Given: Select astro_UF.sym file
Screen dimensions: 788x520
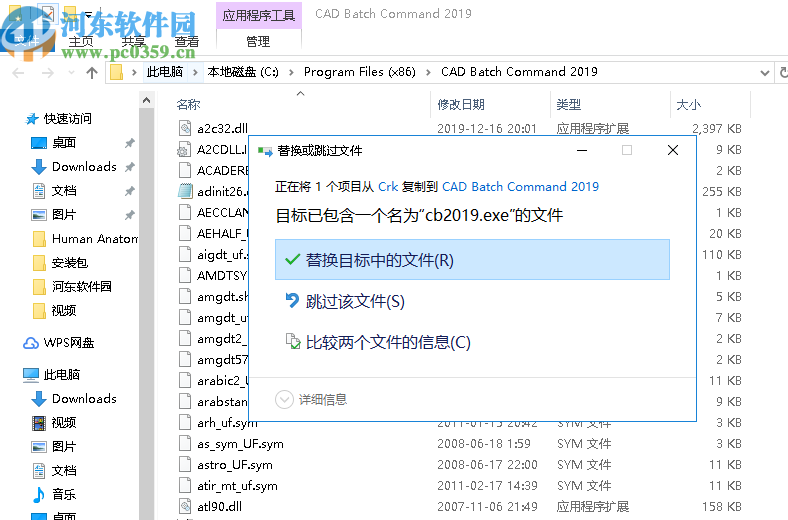Looking at the screenshot, I should click(x=235, y=465).
